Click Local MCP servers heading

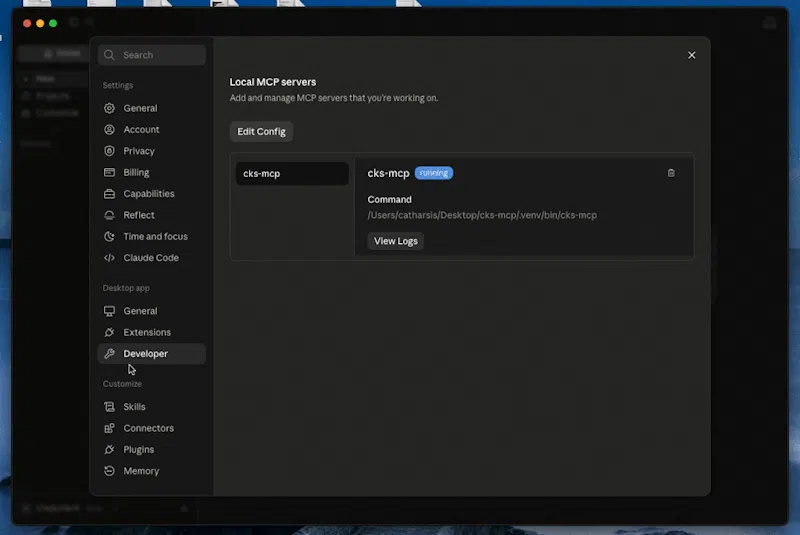(x=273, y=82)
